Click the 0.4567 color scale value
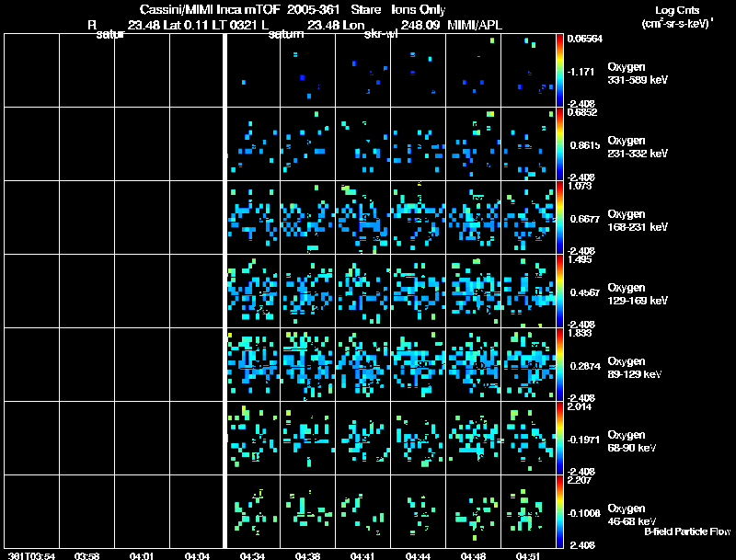Viewport: 736px width, 560px height. 585,292
